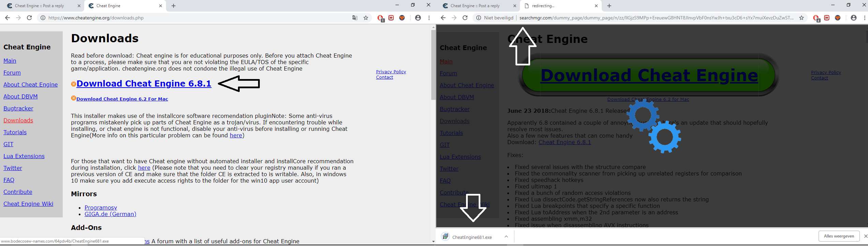Open 'Twitter' link in left sidebar
Image resolution: width=868 pixels, height=246 pixels.
[13, 168]
